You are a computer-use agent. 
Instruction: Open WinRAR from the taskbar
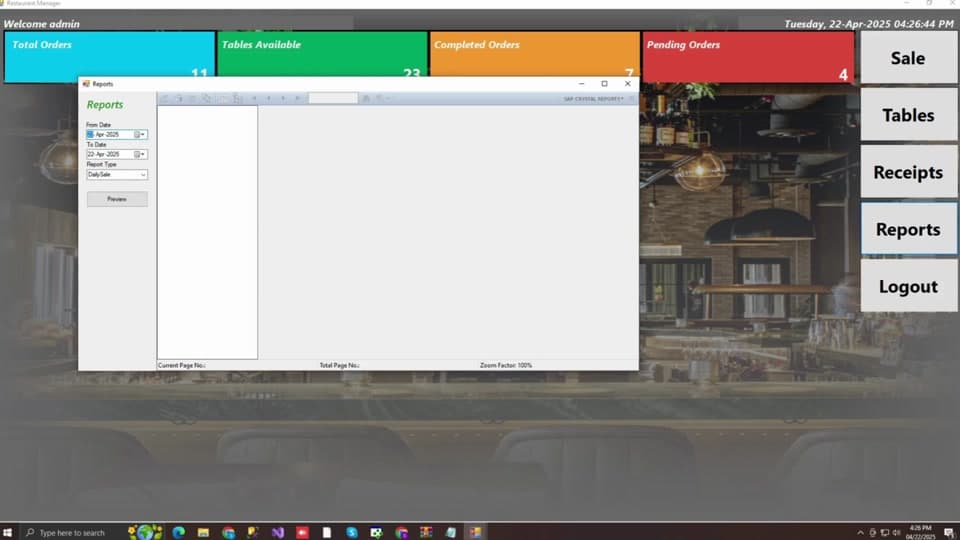[x=426, y=533]
